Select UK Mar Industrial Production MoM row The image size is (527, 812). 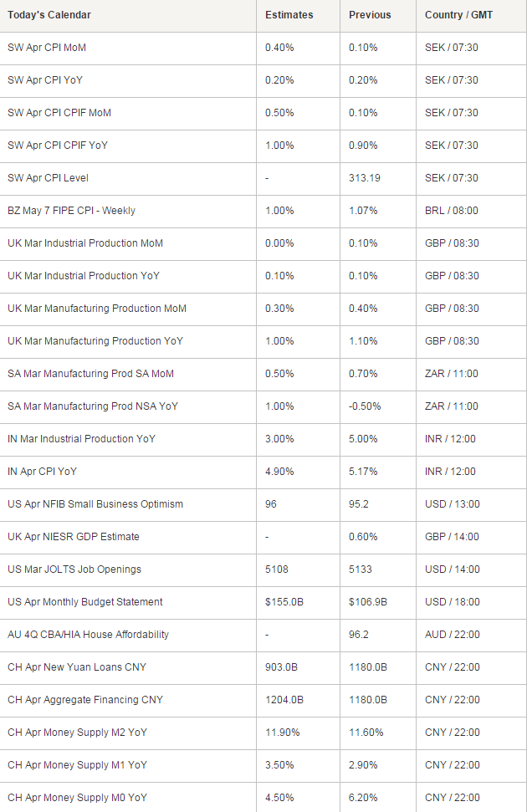point(263,244)
